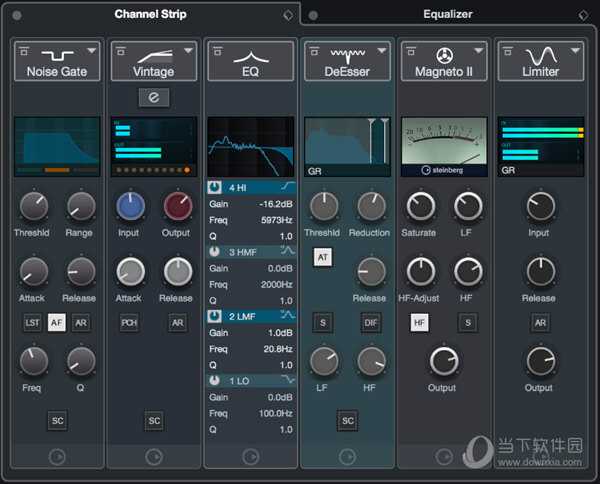Select the 3 HMF band filter type icon
Screen dimensions: 600x484
click(x=288, y=251)
